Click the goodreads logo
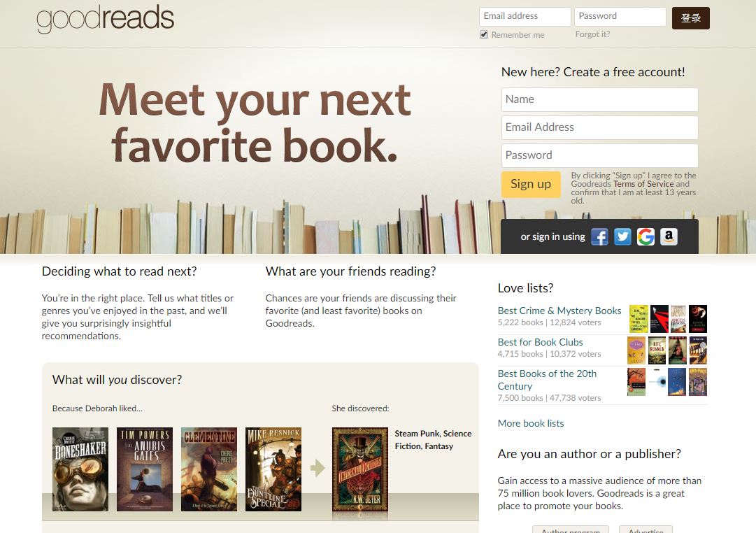 105,18
